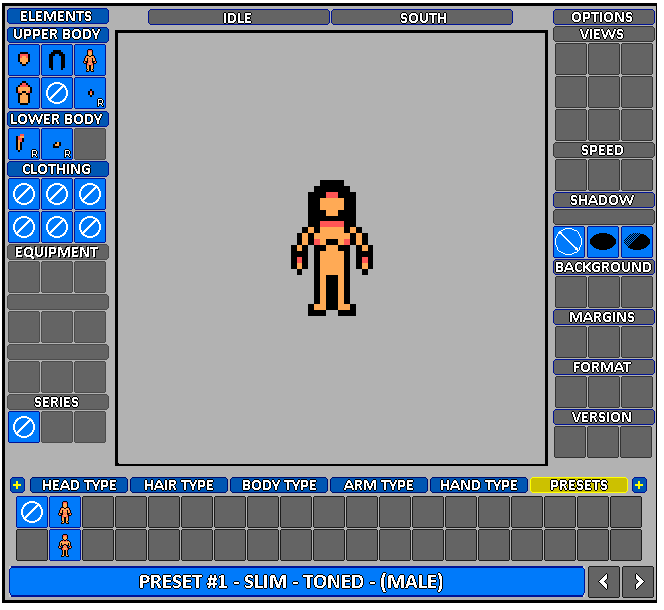Switch to the Presets tab

point(579,485)
